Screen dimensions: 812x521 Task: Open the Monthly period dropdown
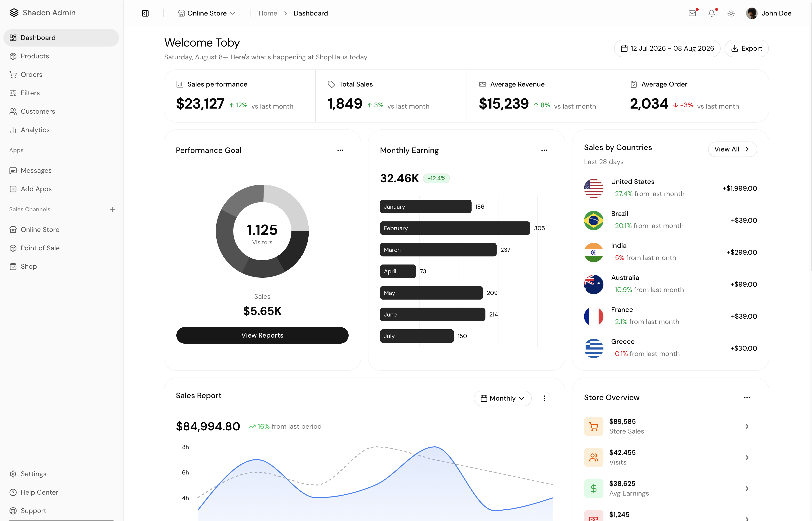coord(503,398)
